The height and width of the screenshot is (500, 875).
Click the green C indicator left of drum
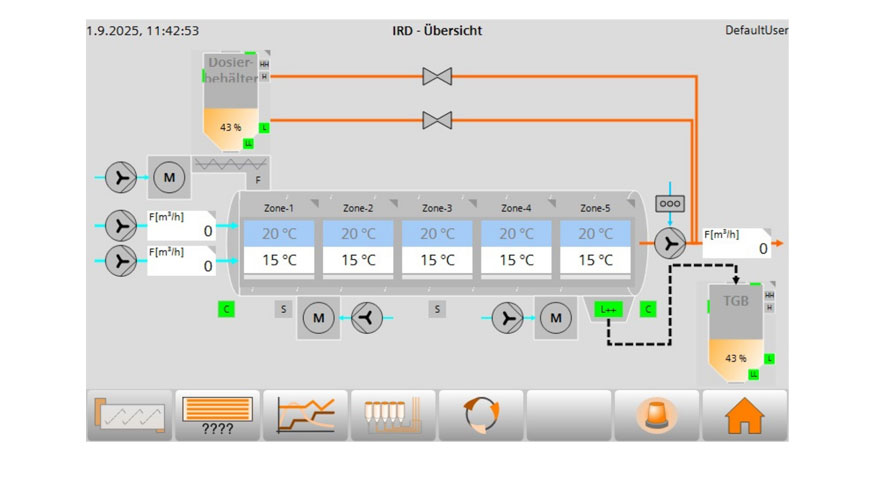[226, 309]
